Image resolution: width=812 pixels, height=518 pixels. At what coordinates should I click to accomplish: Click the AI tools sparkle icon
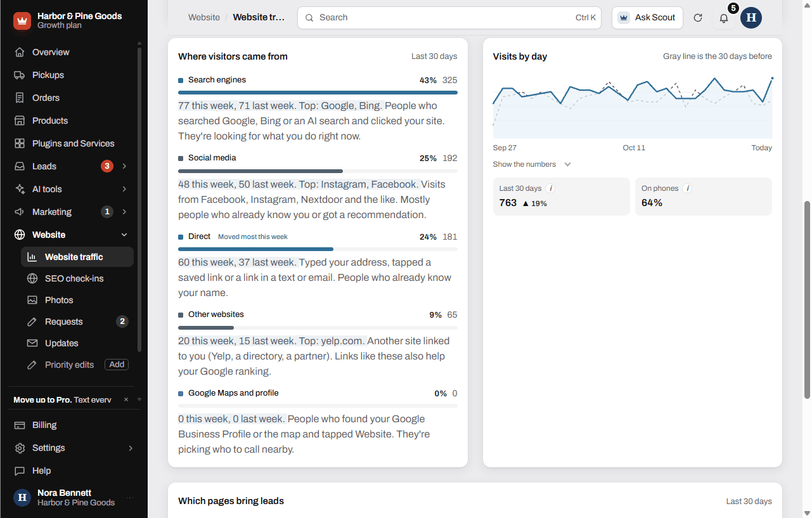tap(20, 189)
